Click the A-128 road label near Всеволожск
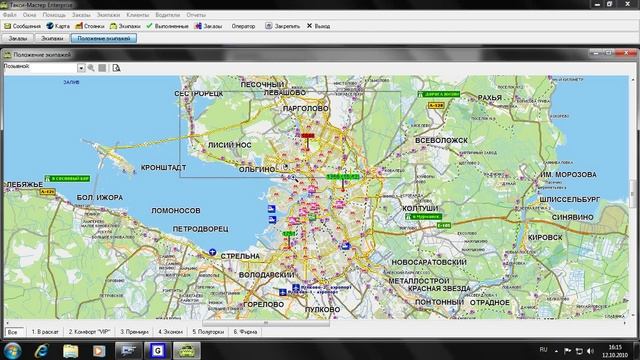This screenshot has width=640, height=360. point(436,105)
